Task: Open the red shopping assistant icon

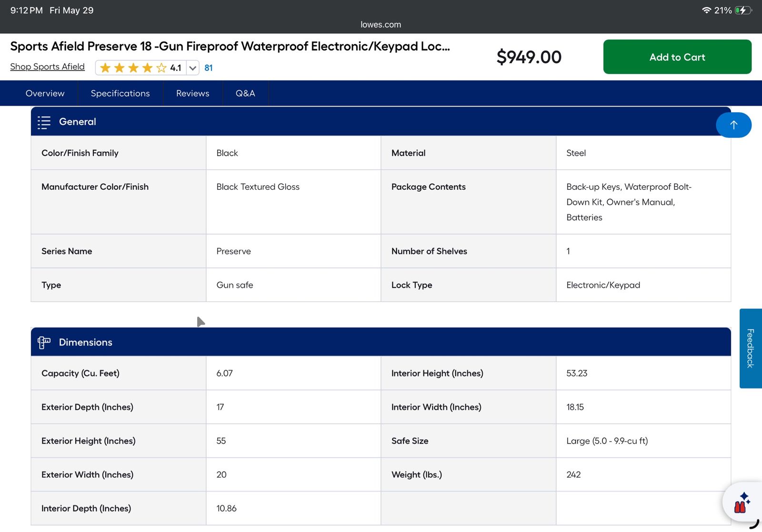Action: (x=741, y=503)
